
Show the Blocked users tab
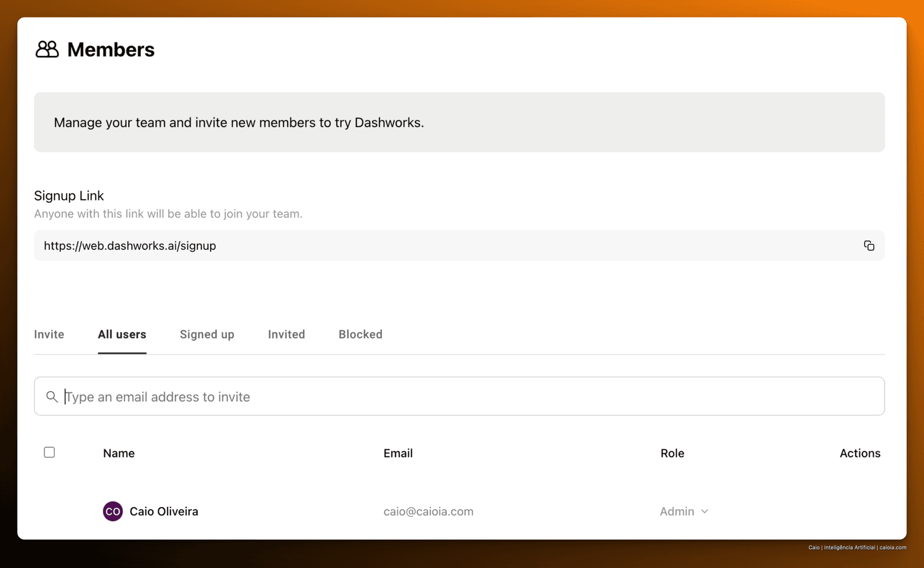pos(360,335)
